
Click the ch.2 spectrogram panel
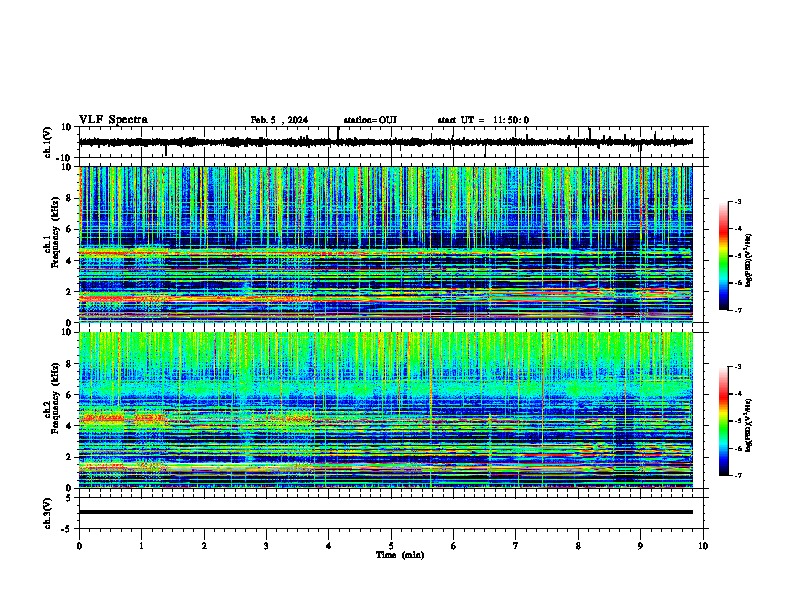click(385, 410)
